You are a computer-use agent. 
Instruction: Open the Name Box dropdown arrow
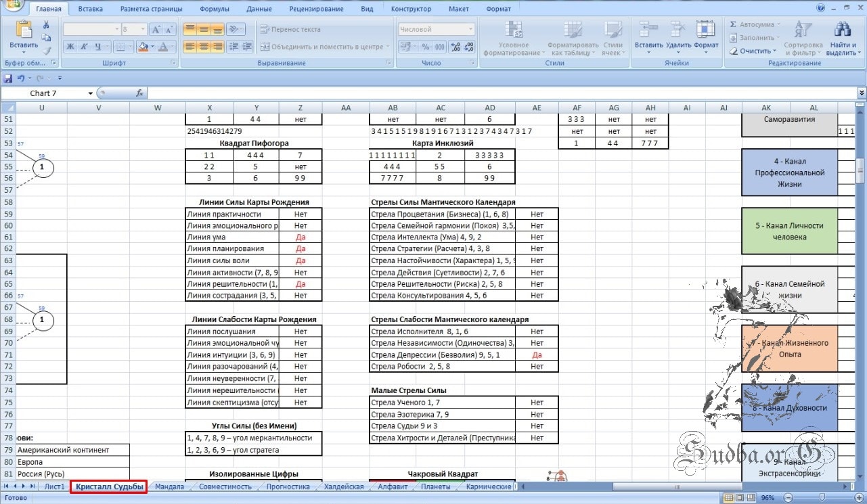(91, 93)
